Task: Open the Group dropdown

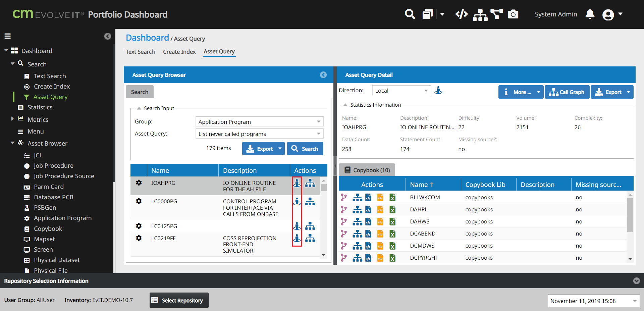Action: click(x=259, y=121)
